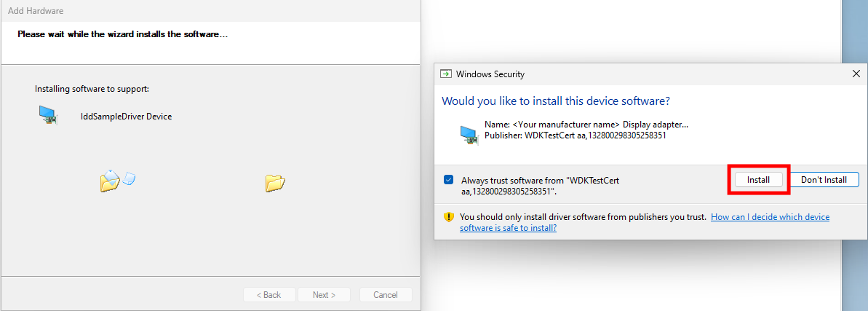Click the greyed-out Back button
The width and height of the screenshot is (868, 311).
(268, 294)
